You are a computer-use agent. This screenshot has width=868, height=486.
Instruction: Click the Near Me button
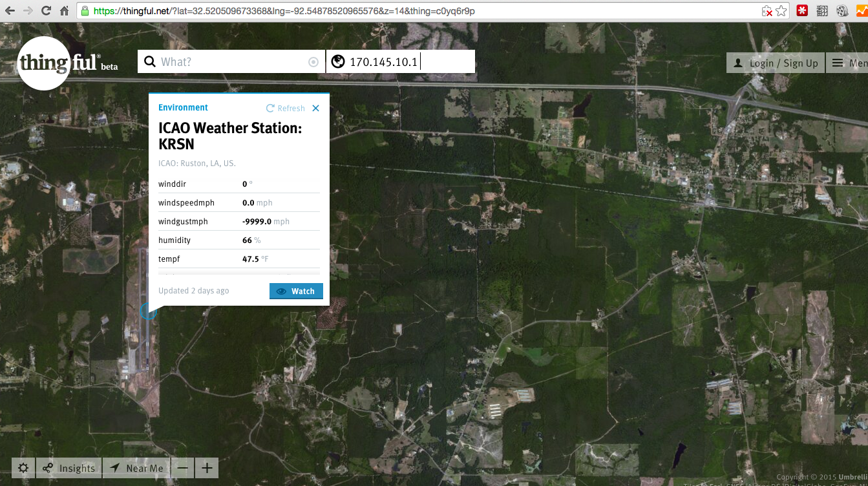click(136, 468)
